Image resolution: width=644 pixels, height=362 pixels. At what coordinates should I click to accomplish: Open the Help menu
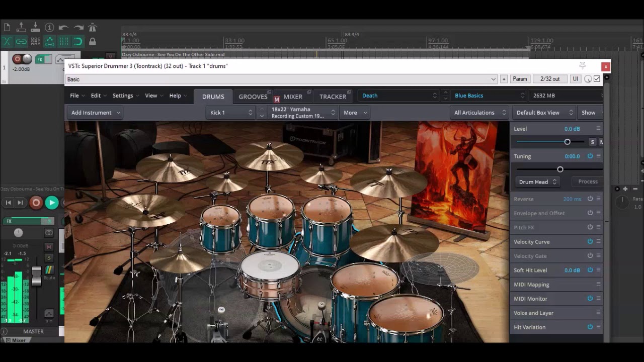point(178,96)
